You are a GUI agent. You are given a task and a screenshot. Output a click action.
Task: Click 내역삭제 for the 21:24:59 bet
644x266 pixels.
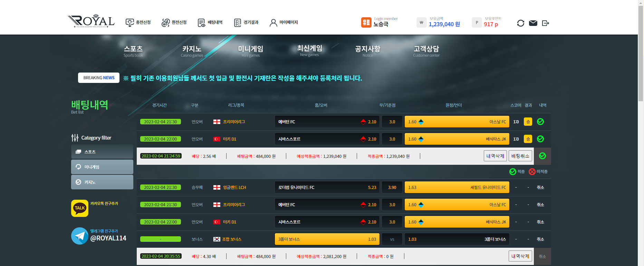tap(495, 156)
